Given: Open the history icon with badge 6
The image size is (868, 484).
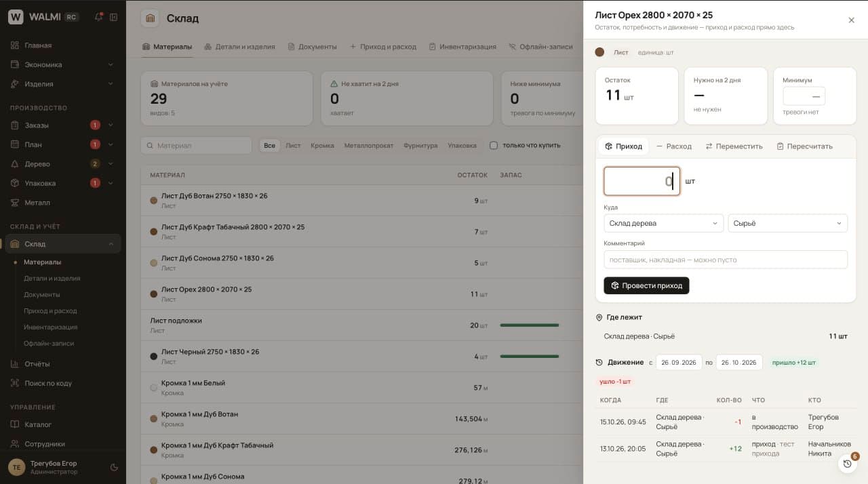Looking at the screenshot, I should [847, 464].
